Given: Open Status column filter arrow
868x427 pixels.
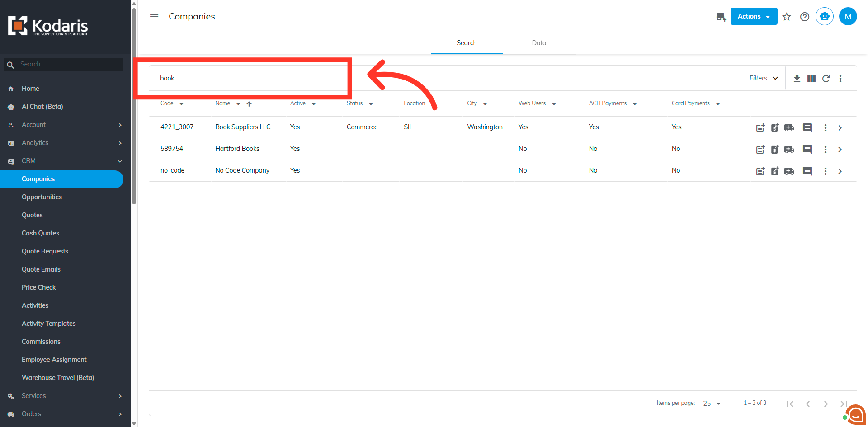Looking at the screenshot, I should [x=371, y=104].
